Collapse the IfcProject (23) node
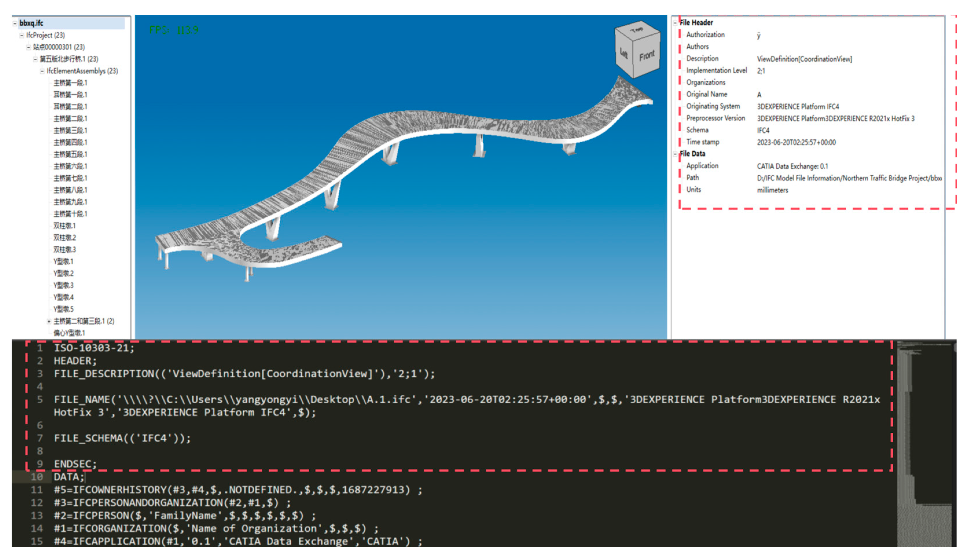969x560 pixels. click(x=21, y=35)
